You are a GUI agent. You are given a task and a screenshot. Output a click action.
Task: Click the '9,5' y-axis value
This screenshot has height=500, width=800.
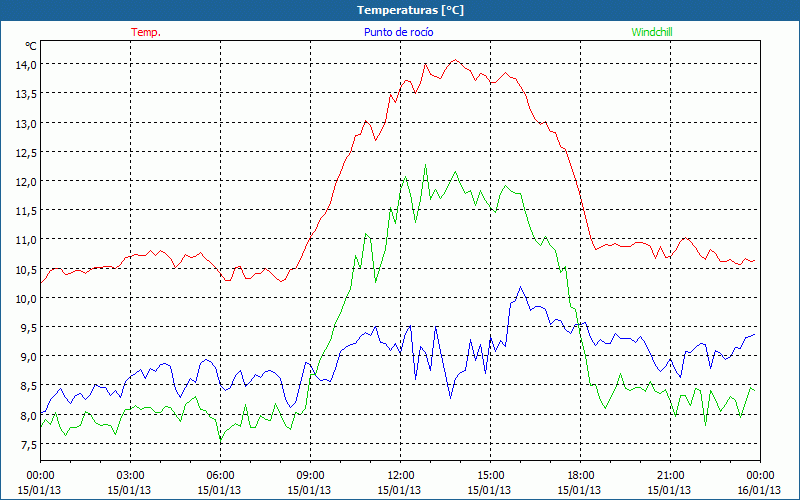(x=28, y=327)
